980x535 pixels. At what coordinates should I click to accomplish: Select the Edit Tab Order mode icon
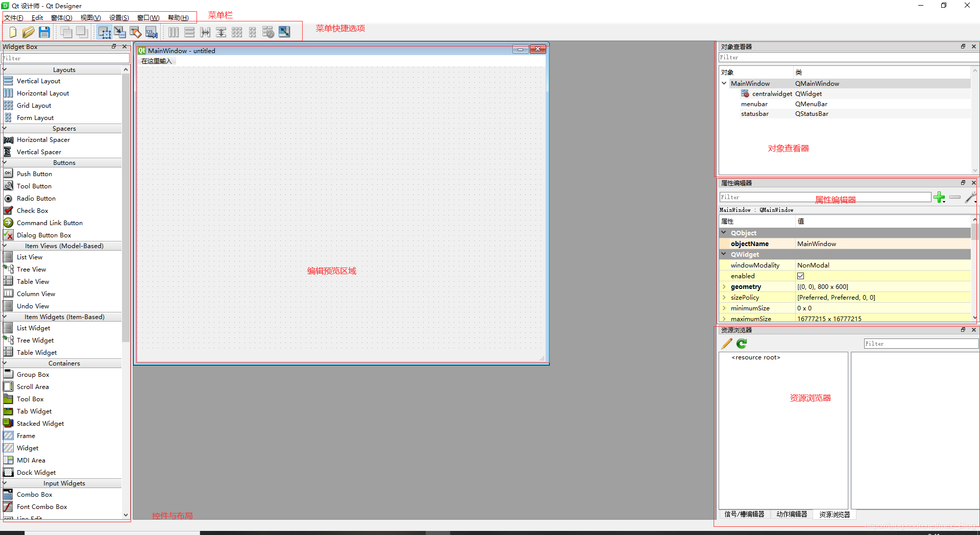(x=152, y=32)
